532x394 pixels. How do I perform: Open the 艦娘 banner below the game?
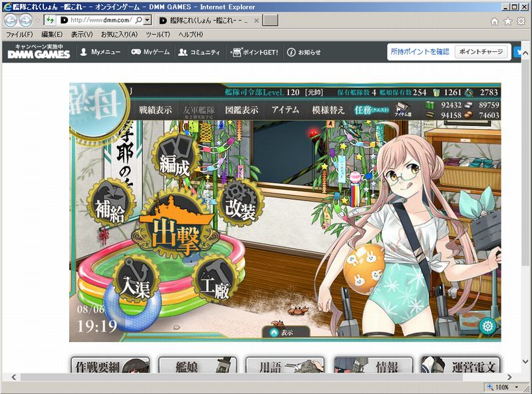pos(198,365)
